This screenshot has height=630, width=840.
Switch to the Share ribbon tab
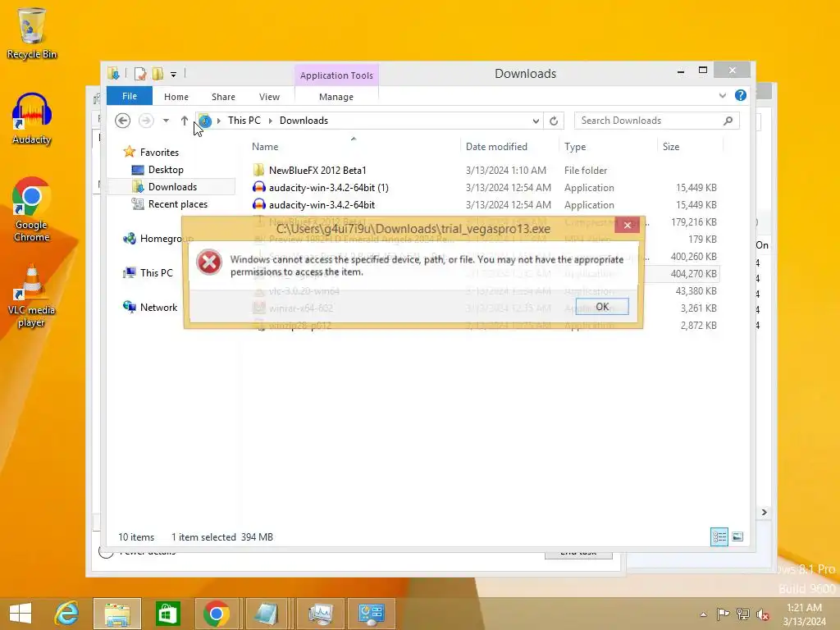click(x=223, y=97)
